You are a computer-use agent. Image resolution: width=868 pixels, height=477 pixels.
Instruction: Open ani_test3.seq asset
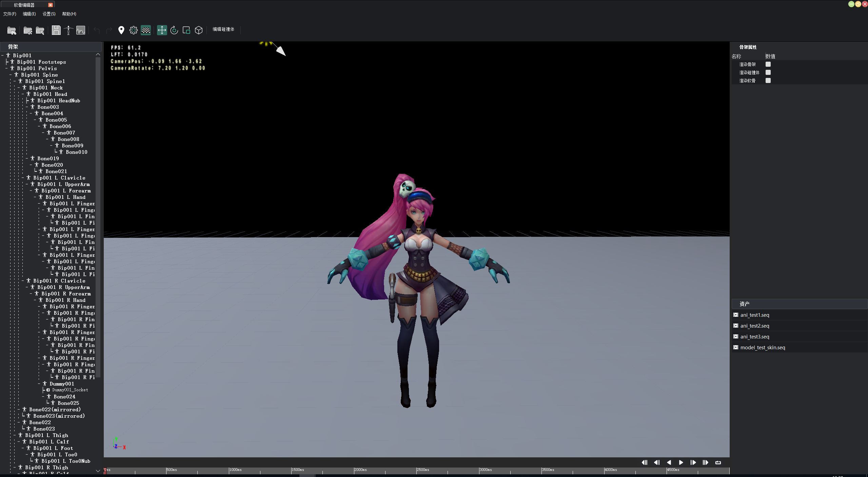(800, 337)
